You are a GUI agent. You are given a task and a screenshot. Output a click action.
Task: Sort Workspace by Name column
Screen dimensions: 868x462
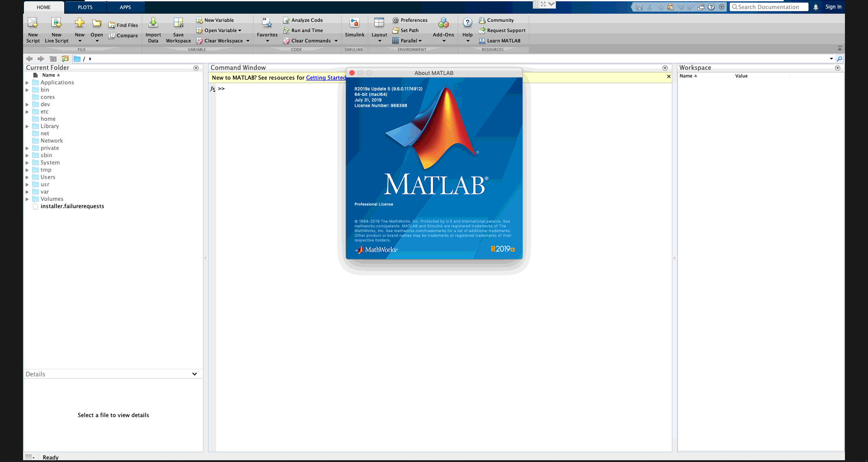688,76
